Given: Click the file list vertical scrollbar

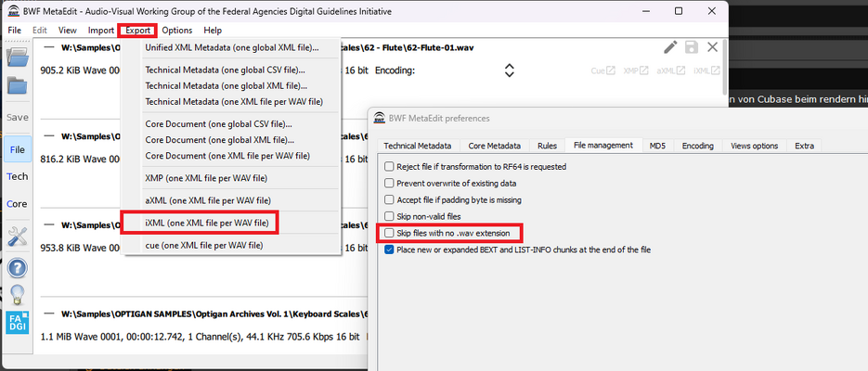Looking at the screenshot, I should [725, 67].
